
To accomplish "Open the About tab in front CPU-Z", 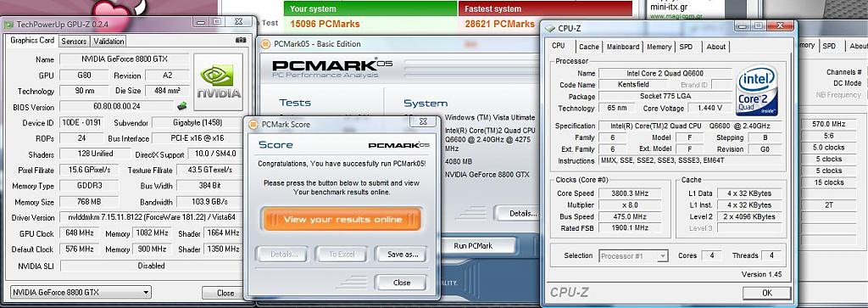I will pos(715,47).
